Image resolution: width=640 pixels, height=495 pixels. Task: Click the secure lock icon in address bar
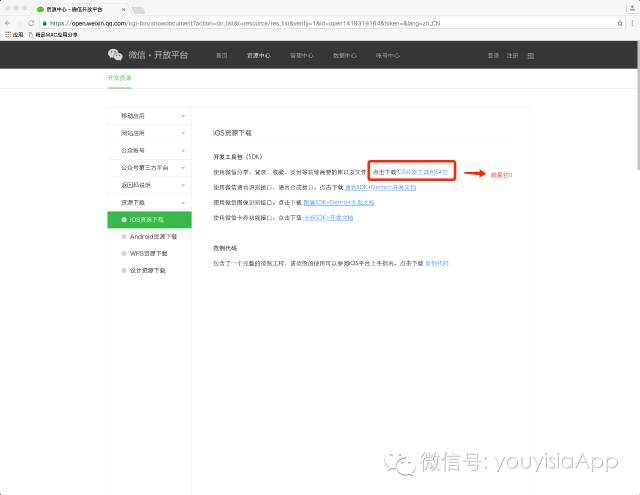click(x=44, y=23)
